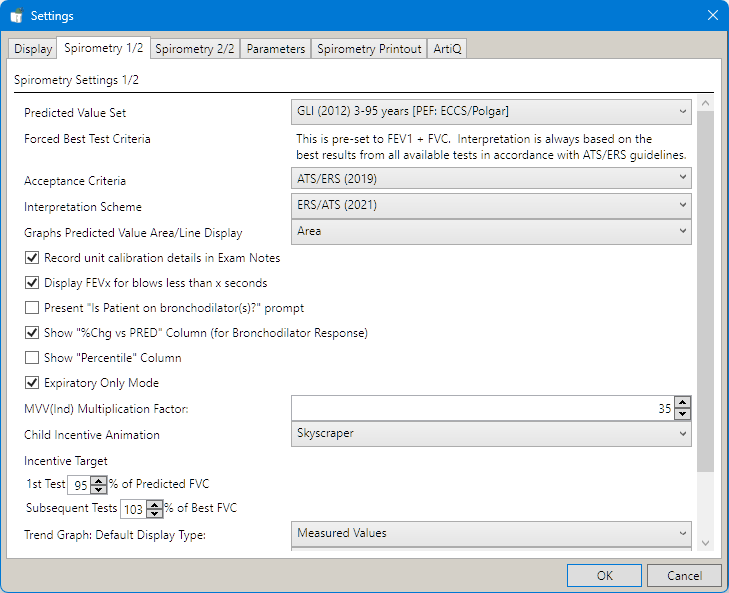Uncheck Record unit calibration details in Exam Notes
The width and height of the screenshot is (729, 593).
pyautogui.click(x=31, y=258)
